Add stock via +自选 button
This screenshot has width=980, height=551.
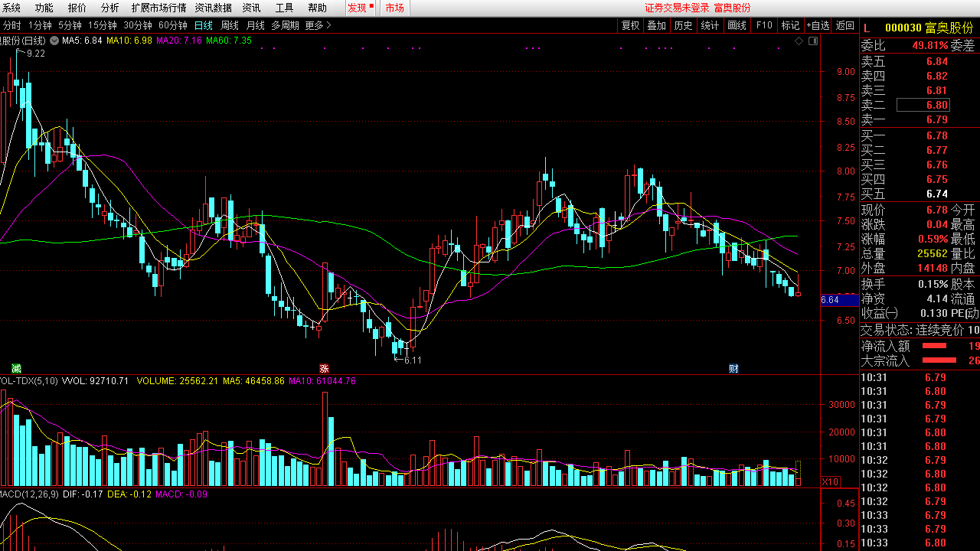818,25
